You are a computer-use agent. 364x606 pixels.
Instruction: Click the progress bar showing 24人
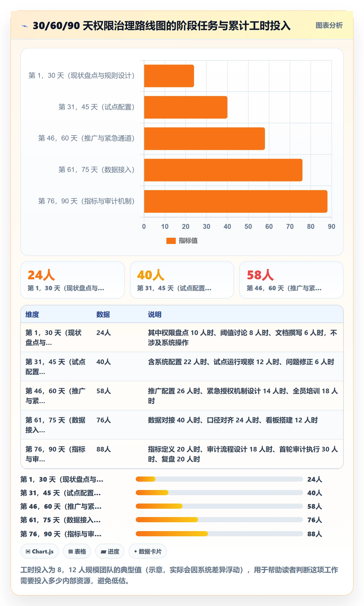219,479
